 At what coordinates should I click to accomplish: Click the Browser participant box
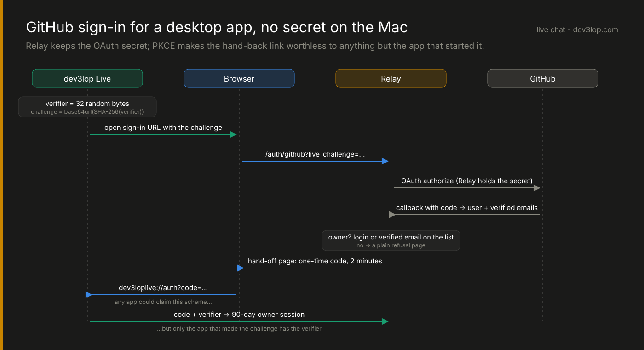239,78
